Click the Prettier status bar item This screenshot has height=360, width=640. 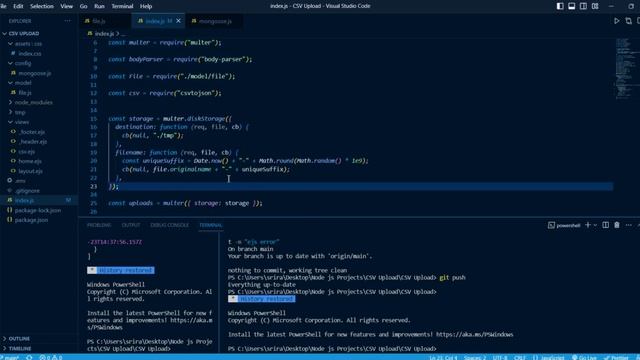tap(616, 358)
